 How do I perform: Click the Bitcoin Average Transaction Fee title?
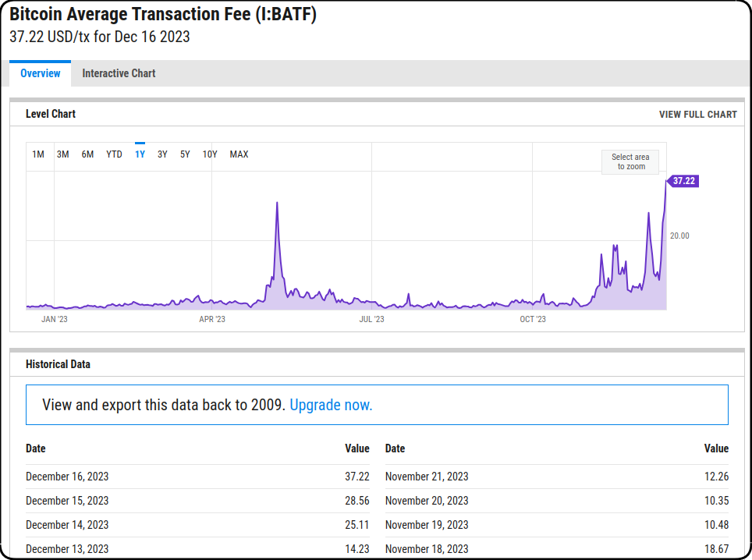pos(163,14)
